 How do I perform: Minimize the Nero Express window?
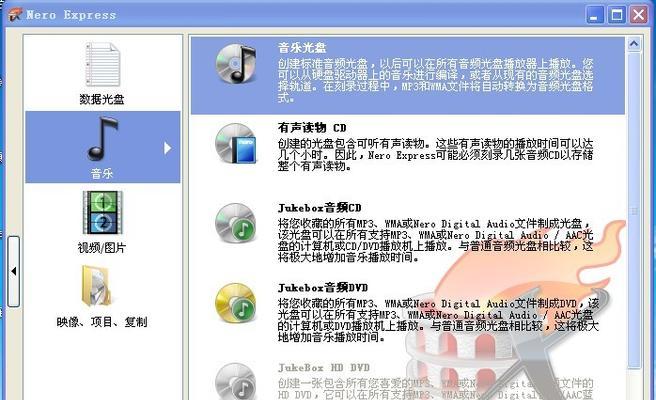click(594, 15)
